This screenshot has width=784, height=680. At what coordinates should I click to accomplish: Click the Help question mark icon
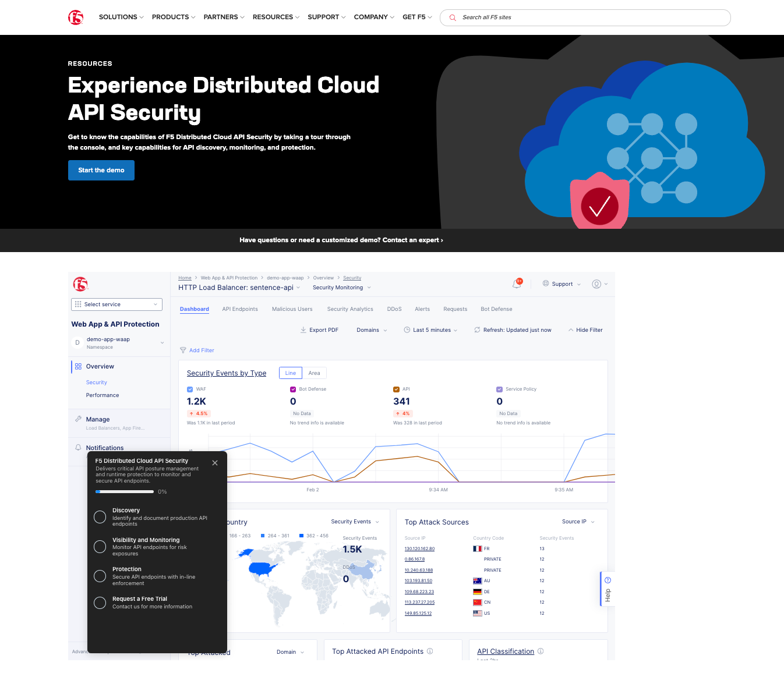608,580
